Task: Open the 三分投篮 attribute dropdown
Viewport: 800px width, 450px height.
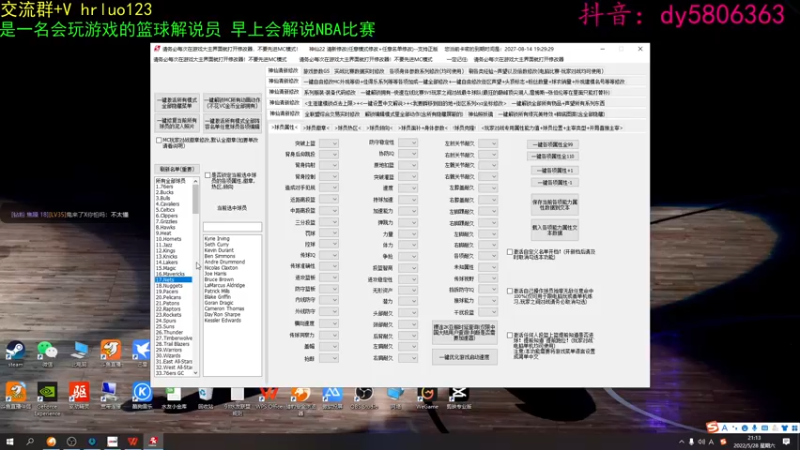Action: (329, 222)
